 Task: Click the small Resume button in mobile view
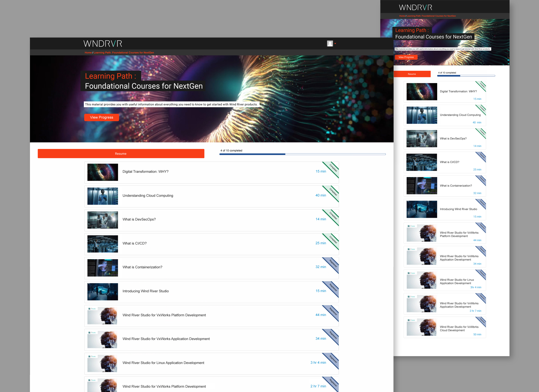412,74
